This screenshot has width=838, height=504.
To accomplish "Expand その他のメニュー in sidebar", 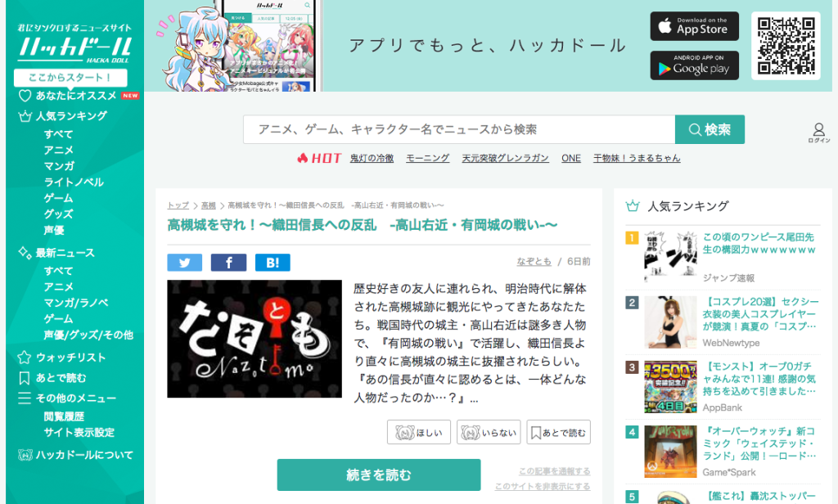I will click(x=75, y=398).
